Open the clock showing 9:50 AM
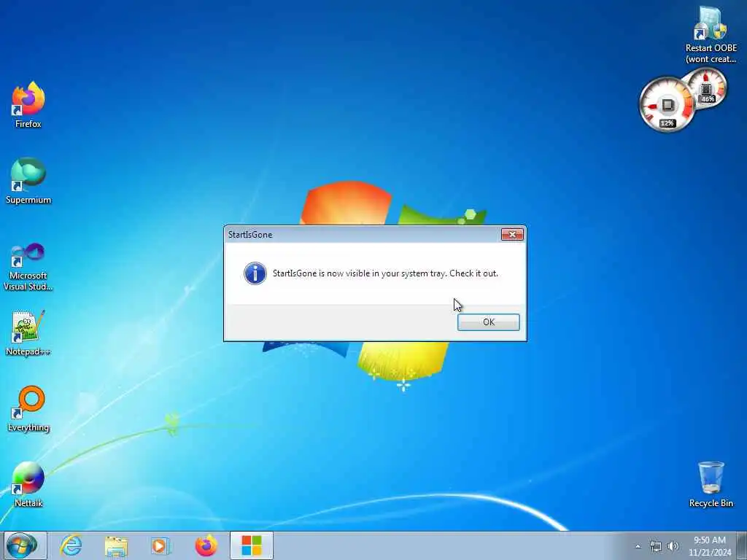 (x=710, y=546)
